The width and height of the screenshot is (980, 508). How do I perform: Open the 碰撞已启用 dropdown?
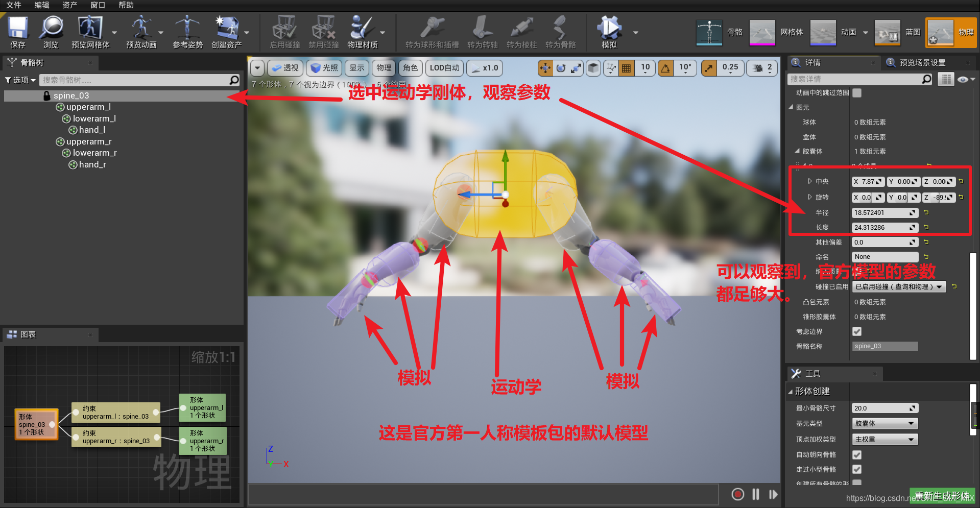pos(899,286)
